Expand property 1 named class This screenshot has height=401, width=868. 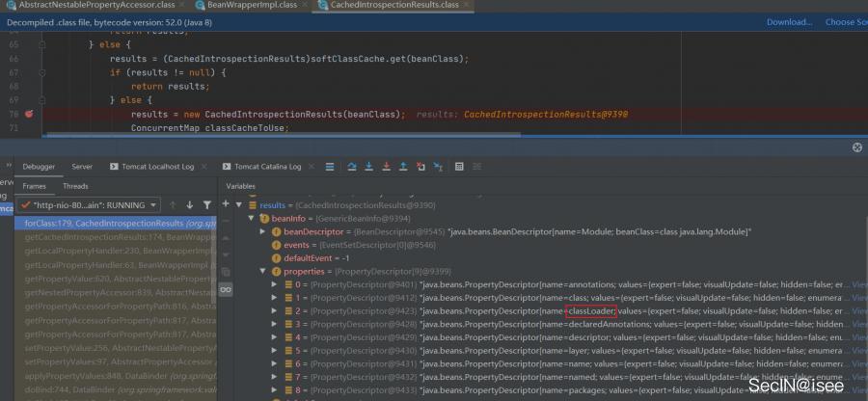[x=275, y=298]
